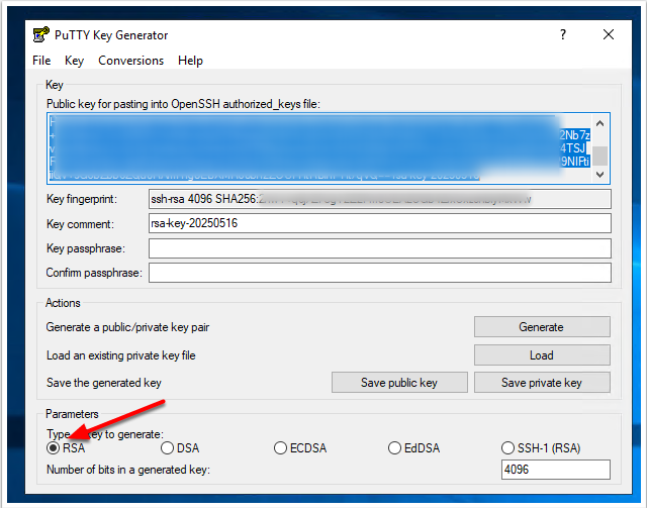The image size is (647, 508).
Task: Click the 'Key fingerprint:' label
Action: [x=82, y=199]
